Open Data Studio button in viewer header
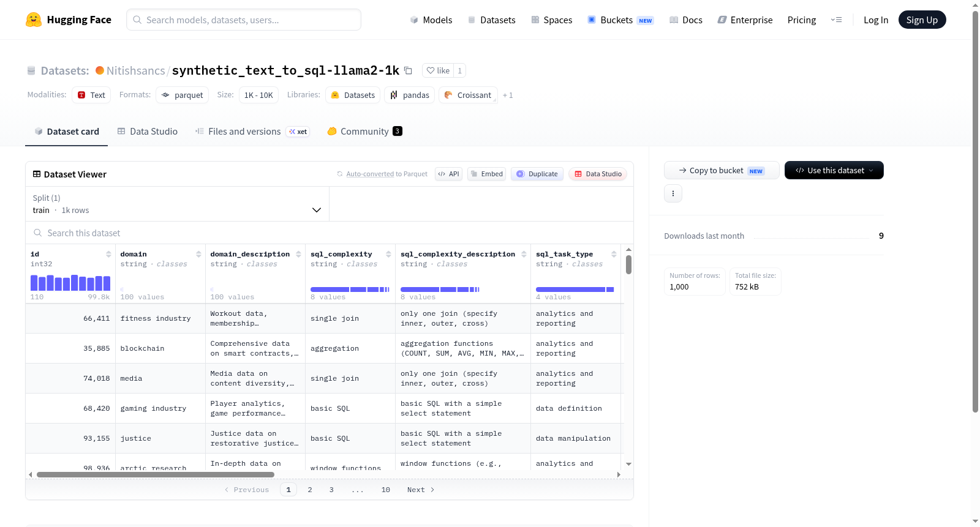 [598, 174]
